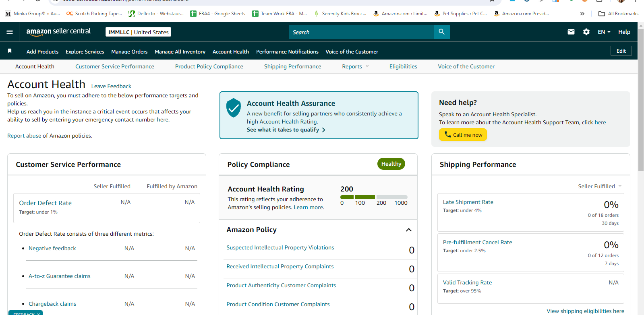The height and width of the screenshot is (315, 644).
Task: Click the Edit favorites button
Action: 621,51
